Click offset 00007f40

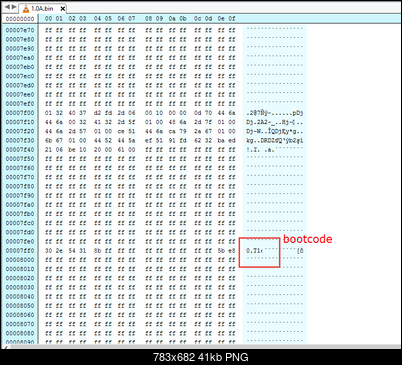click(20, 150)
